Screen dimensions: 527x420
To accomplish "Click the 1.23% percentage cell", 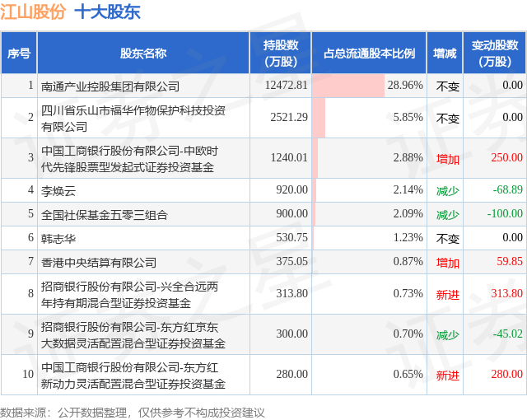I will tap(369, 238).
